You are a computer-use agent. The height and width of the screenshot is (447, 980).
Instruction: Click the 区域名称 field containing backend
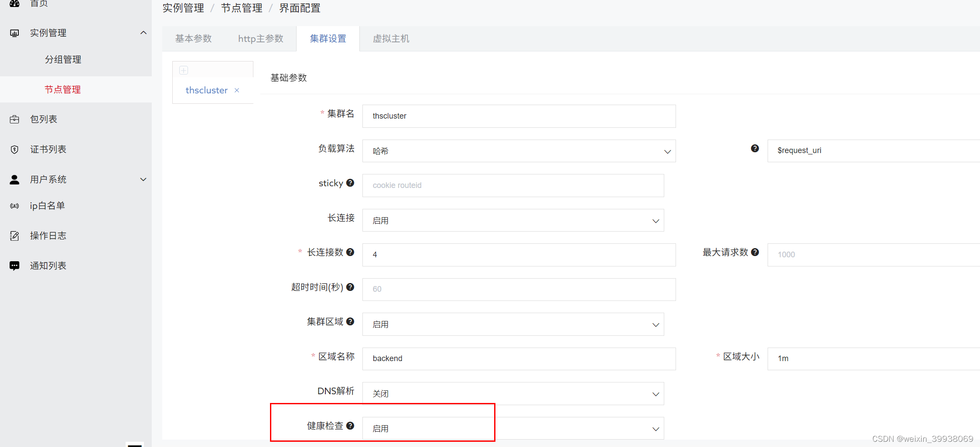(x=519, y=358)
